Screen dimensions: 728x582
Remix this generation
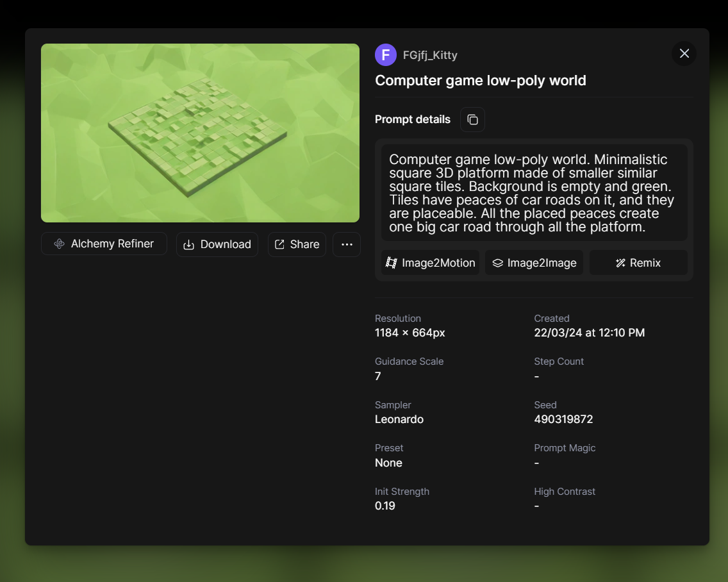coord(638,263)
